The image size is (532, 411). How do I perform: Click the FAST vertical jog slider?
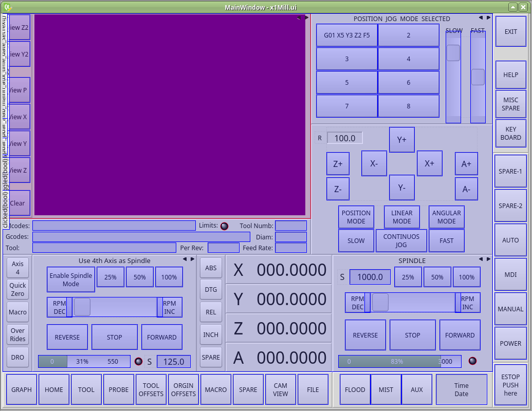[x=478, y=77]
